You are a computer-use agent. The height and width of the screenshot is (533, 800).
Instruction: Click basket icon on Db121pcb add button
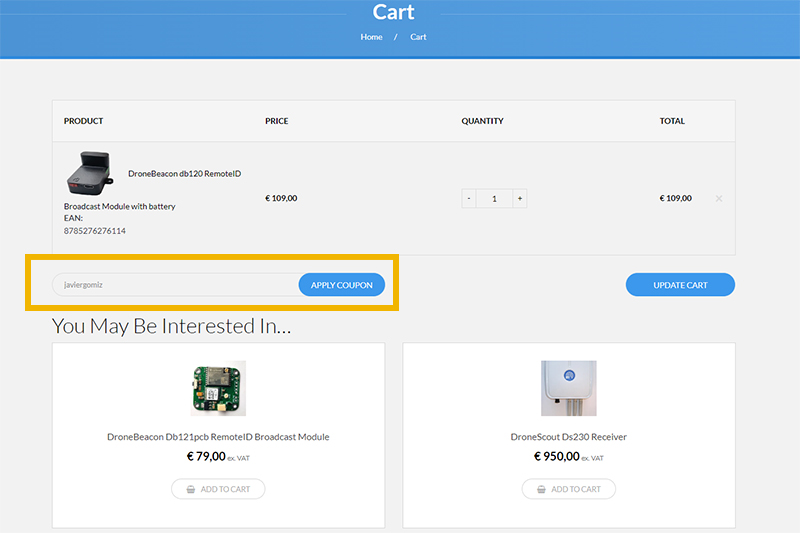click(x=189, y=489)
